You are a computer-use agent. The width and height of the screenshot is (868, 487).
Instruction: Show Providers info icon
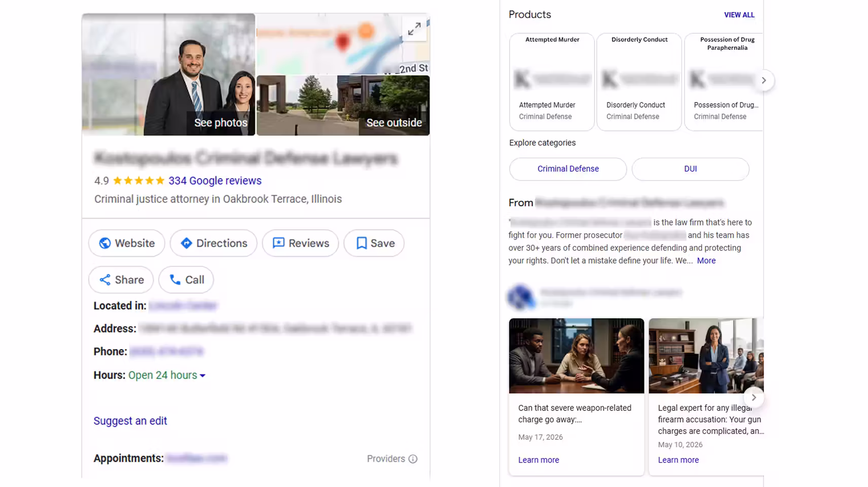coord(413,459)
